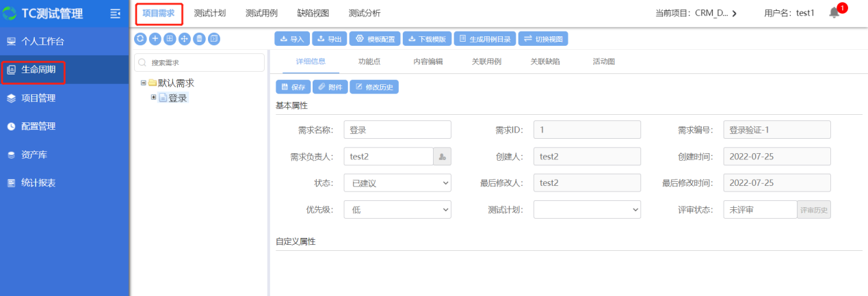The height and width of the screenshot is (296, 868).
Task: Switch to the 缺陷视图 top tab
Action: (x=313, y=13)
